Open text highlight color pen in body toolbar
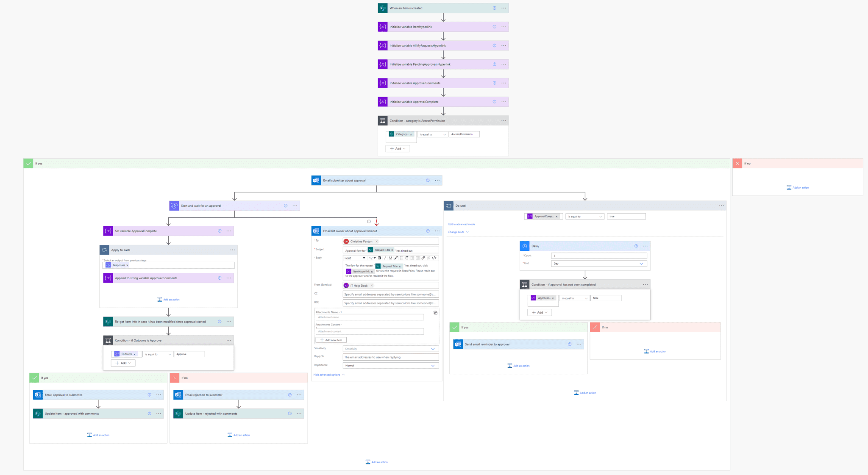Viewport: 868px width, 475px height. pos(396,258)
